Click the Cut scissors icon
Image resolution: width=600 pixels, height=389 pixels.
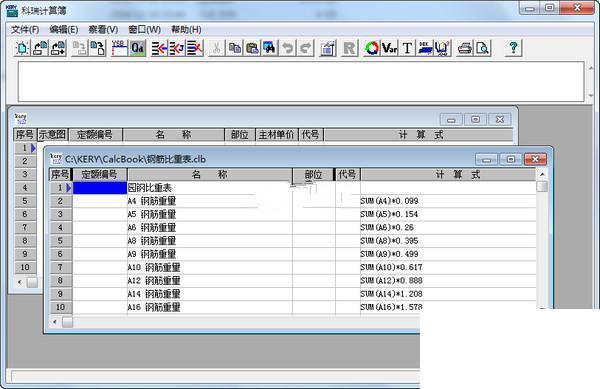217,48
